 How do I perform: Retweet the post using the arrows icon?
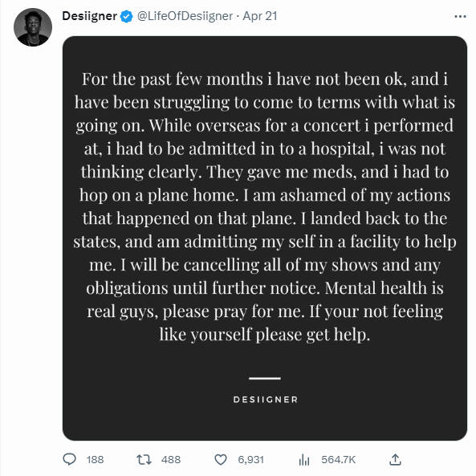tap(144, 460)
